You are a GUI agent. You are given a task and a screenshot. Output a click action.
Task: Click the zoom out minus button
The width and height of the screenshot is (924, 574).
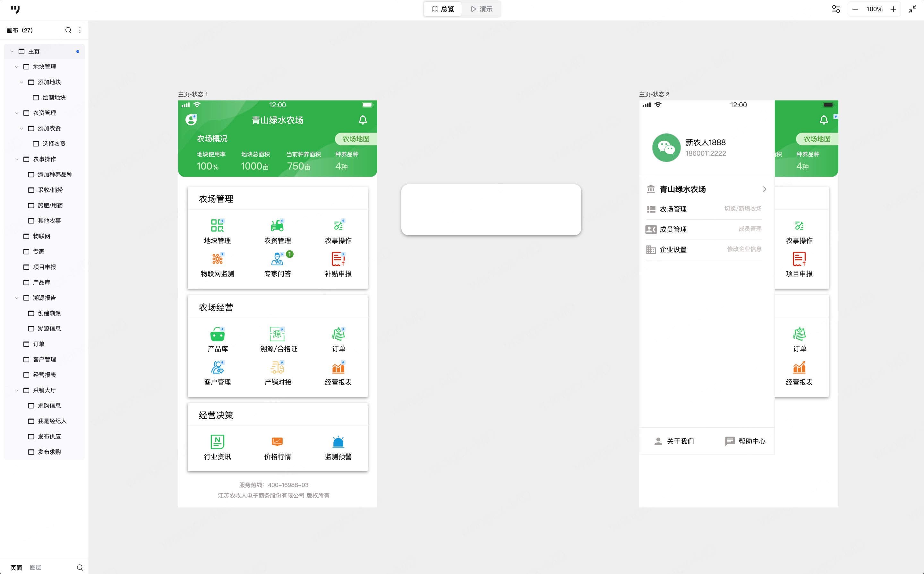point(855,9)
